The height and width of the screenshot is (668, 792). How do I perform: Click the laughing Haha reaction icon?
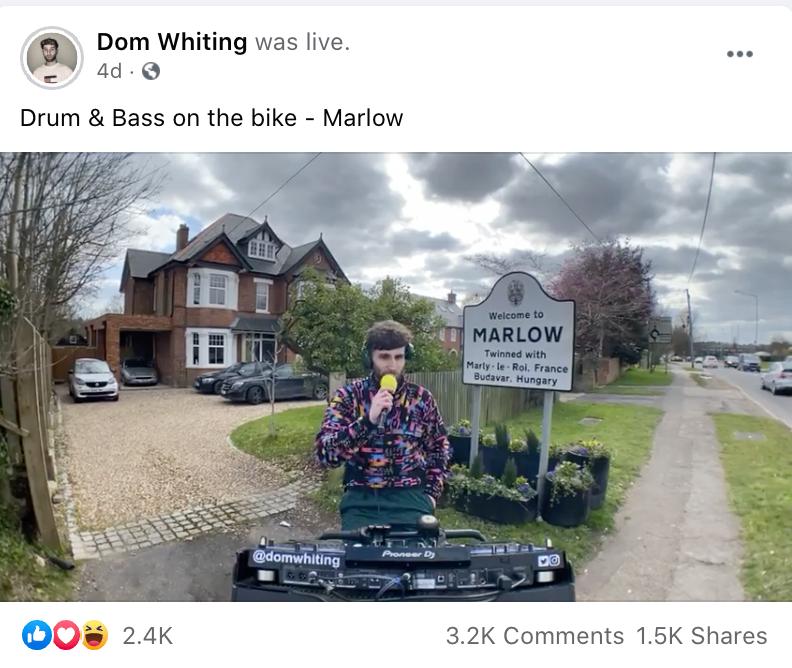coord(95,635)
